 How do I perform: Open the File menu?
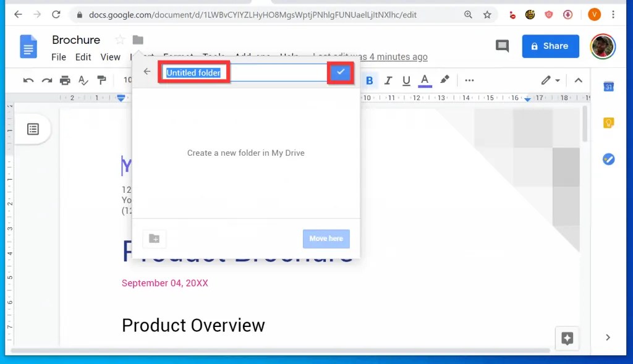click(x=59, y=56)
